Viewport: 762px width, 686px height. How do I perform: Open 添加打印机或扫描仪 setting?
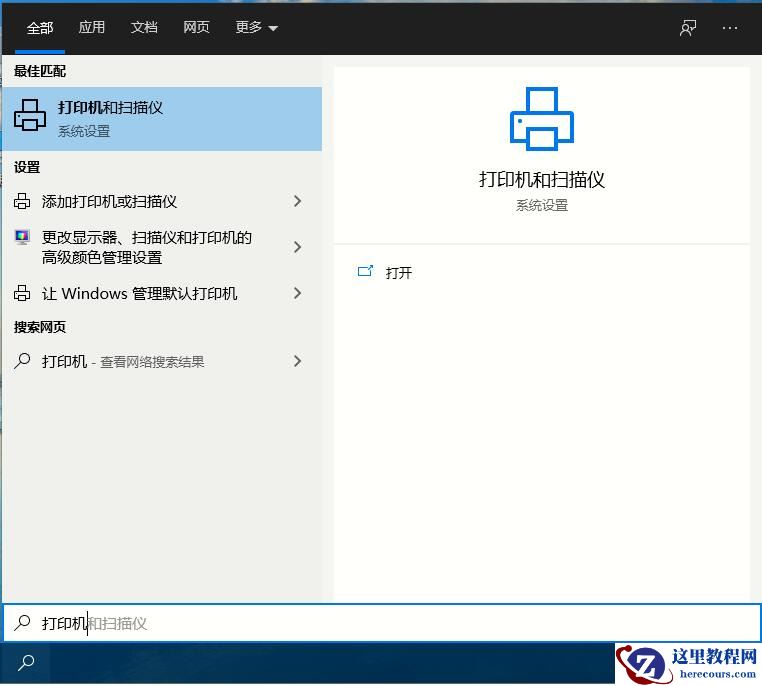coord(162,201)
